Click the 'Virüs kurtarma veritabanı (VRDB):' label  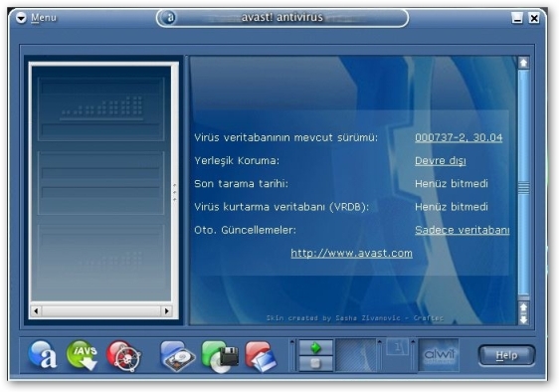pyautogui.click(x=281, y=207)
